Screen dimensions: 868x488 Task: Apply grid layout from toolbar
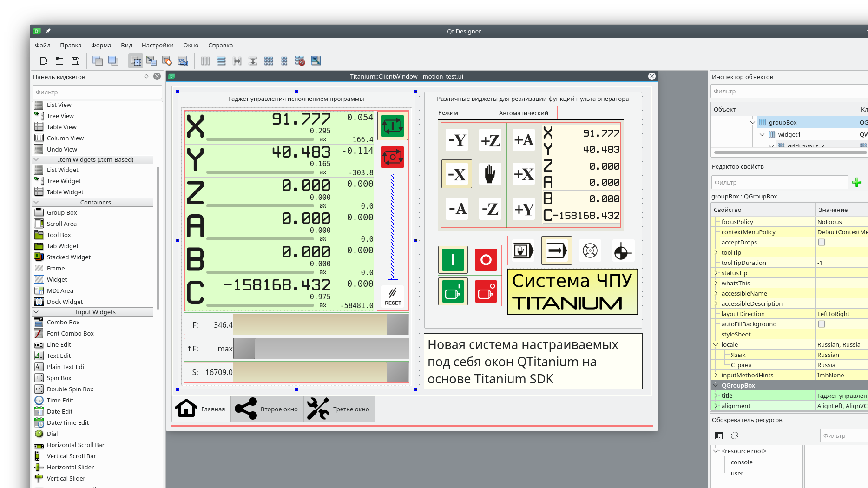pos(269,61)
